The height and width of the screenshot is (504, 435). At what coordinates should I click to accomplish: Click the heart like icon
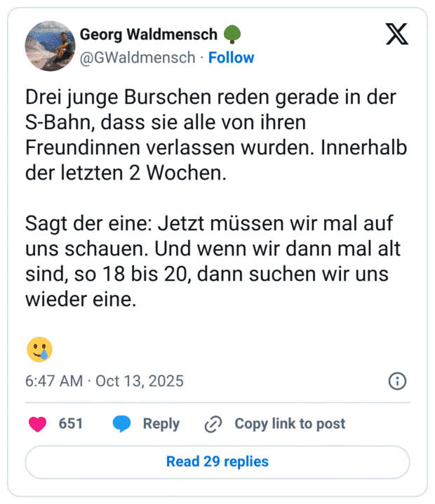tap(37, 424)
